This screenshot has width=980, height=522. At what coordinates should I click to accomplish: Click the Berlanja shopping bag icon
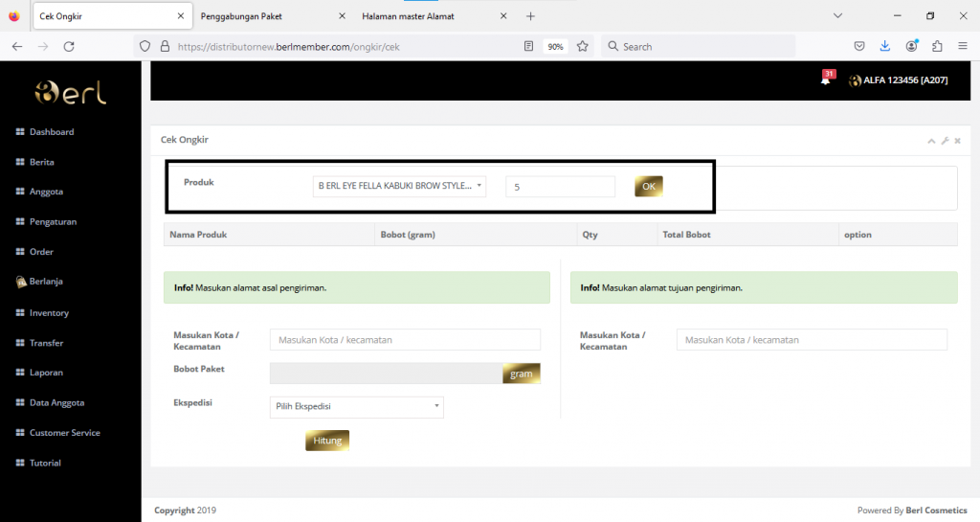[21, 282]
